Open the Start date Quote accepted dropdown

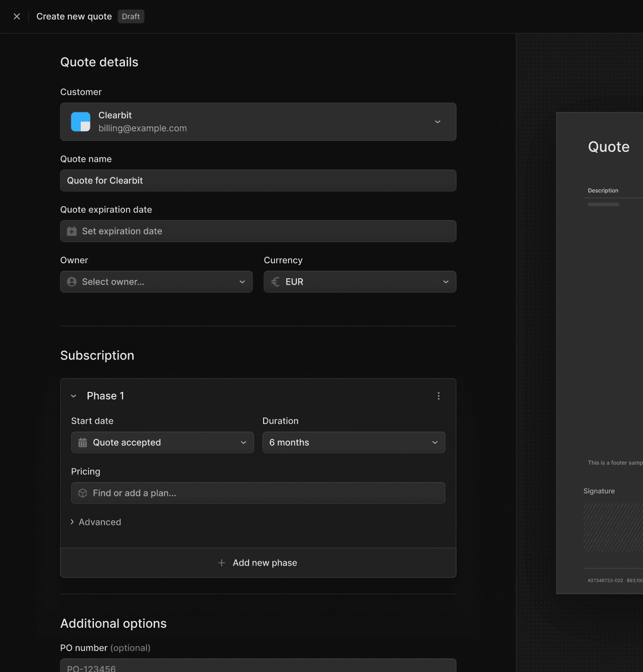click(162, 443)
